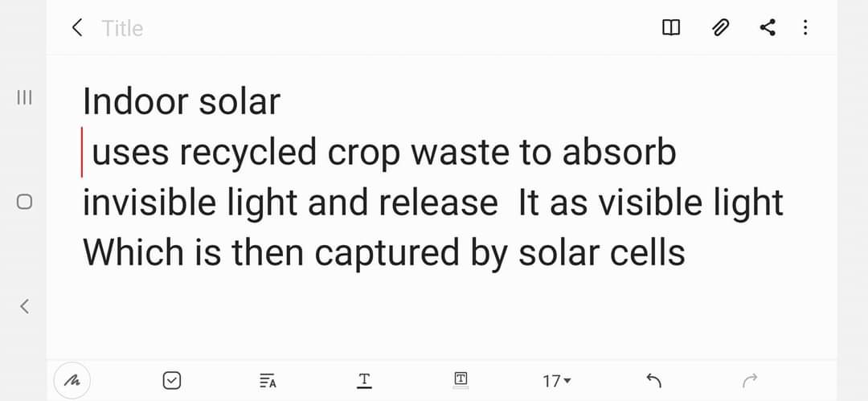Undo the last edit

[x=653, y=380]
